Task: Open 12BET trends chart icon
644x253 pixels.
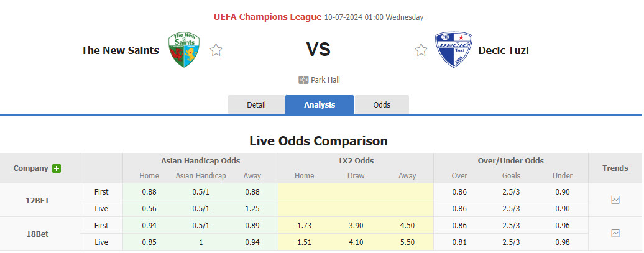Action: pyautogui.click(x=615, y=200)
